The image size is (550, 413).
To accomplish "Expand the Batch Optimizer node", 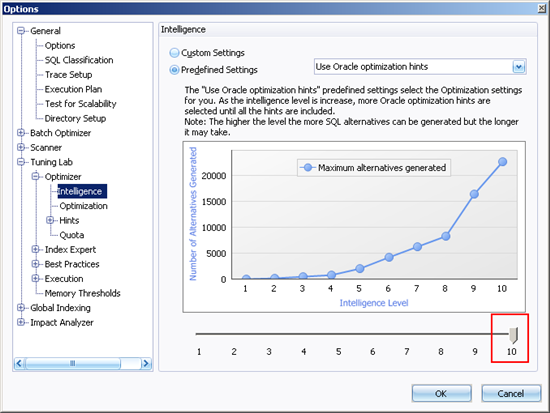I will pyautogui.click(x=21, y=133).
